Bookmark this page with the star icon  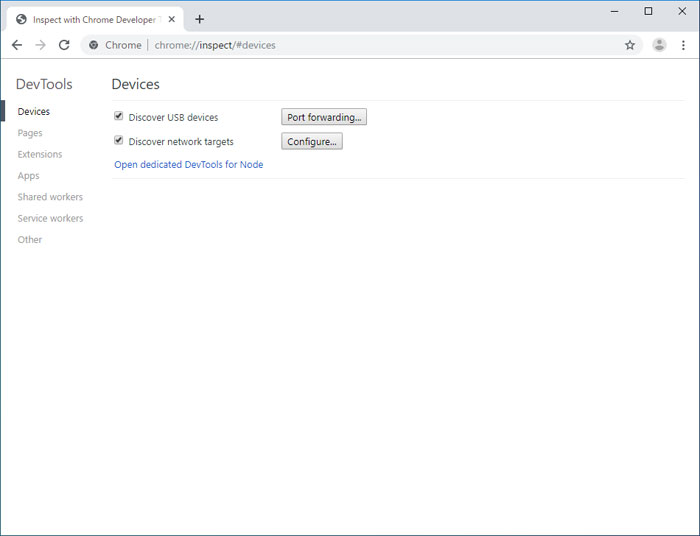coord(629,45)
